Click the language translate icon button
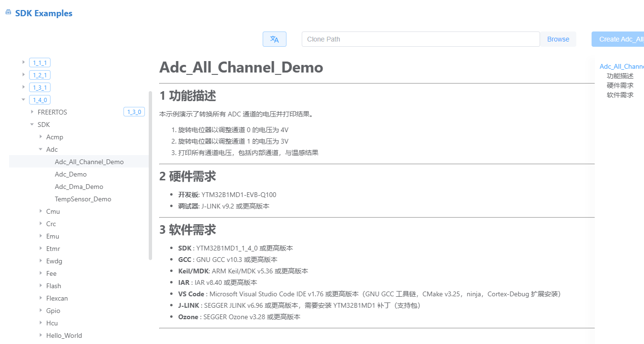The image size is (644, 344). [x=274, y=39]
